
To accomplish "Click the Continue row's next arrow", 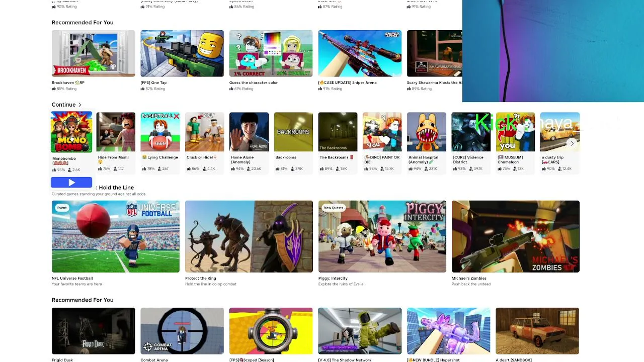I will [572, 143].
